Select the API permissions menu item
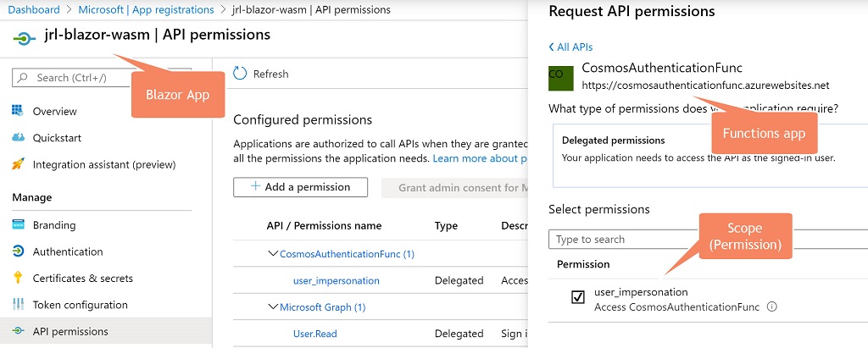This screenshot has height=348, width=868. (106, 331)
